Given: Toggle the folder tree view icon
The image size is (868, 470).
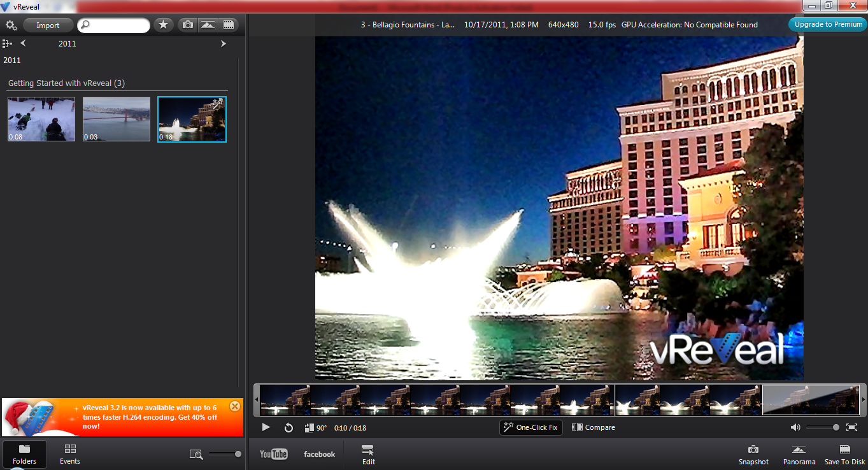Looking at the screenshot, I should click(8, 44).
